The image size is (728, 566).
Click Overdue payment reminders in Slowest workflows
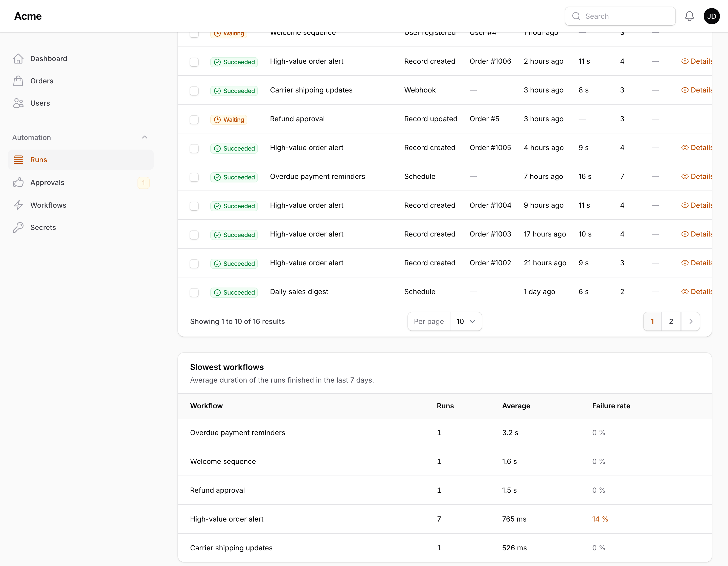[237, 433]
